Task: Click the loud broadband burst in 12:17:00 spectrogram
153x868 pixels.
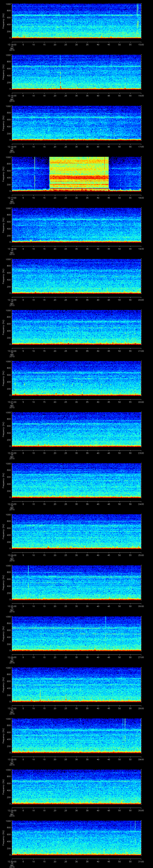Action: (x=79, y=174)
